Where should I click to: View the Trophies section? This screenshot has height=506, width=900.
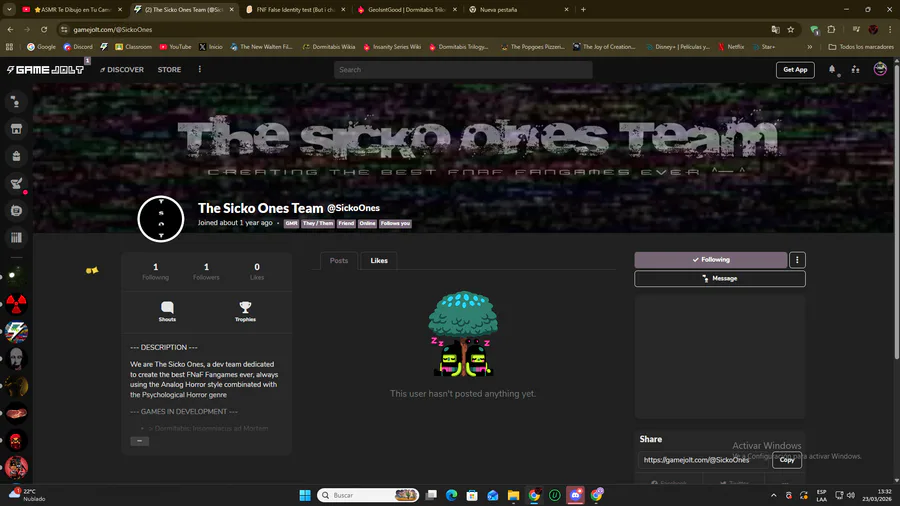[x=245, y=312]
